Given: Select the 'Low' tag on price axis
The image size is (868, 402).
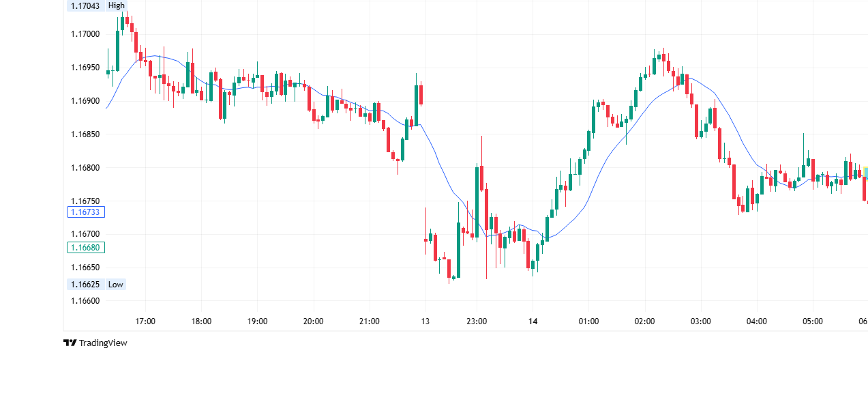Looking at the screenshot, I should pyautogui.click(x=116, y=285).
